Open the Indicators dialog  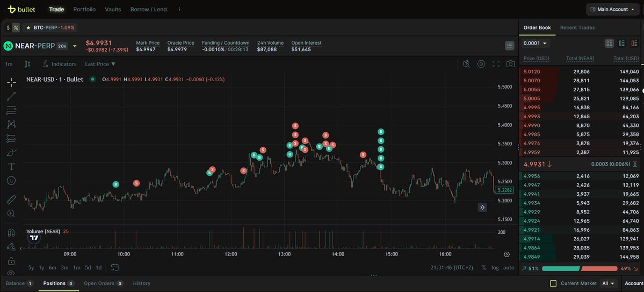point(60,64)
